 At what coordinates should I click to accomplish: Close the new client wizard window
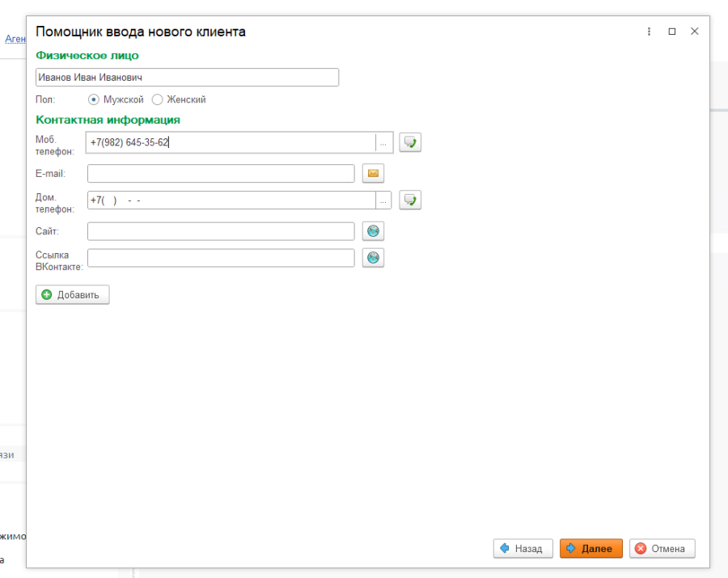pyautogui.click(x=694, y=32)
